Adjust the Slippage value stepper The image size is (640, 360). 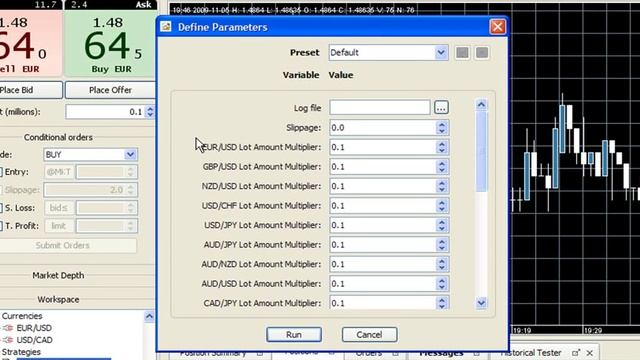pos(442,128)
